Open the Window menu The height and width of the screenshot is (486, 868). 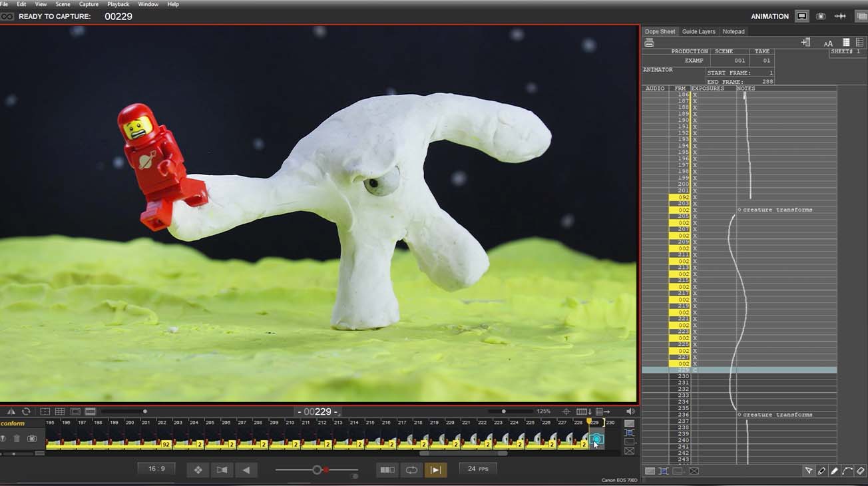coord(148,4)
